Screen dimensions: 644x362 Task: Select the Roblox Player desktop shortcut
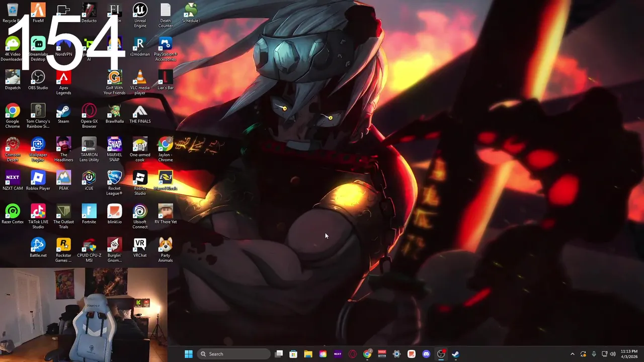(38, 181)
